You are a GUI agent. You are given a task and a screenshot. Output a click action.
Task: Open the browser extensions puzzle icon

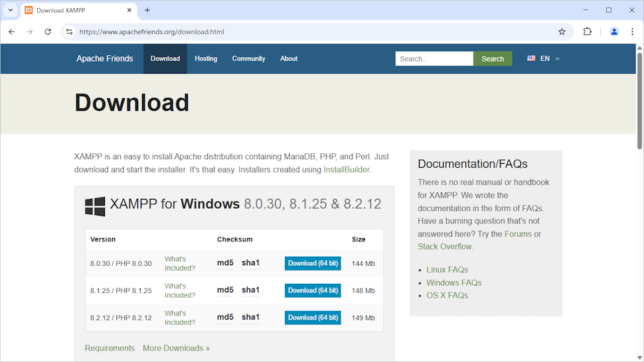pos(588,32)
